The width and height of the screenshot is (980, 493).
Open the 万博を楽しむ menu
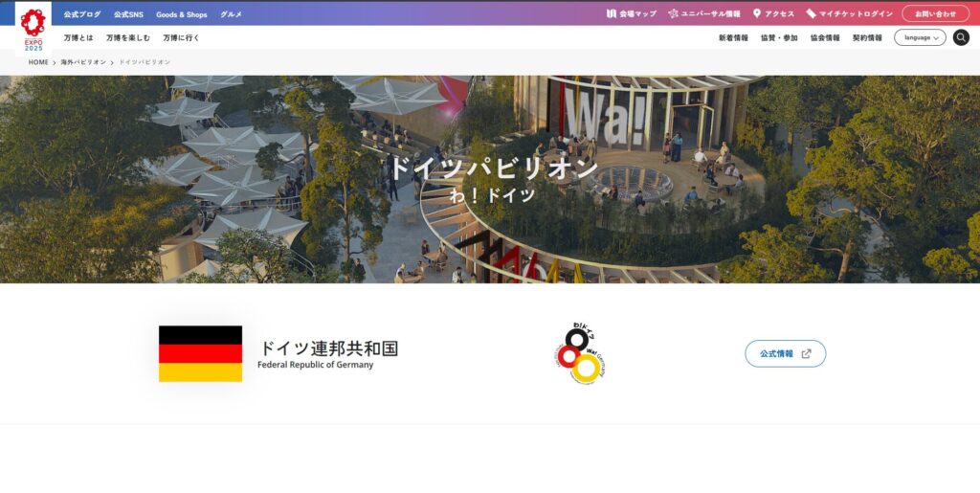point(128,37)
